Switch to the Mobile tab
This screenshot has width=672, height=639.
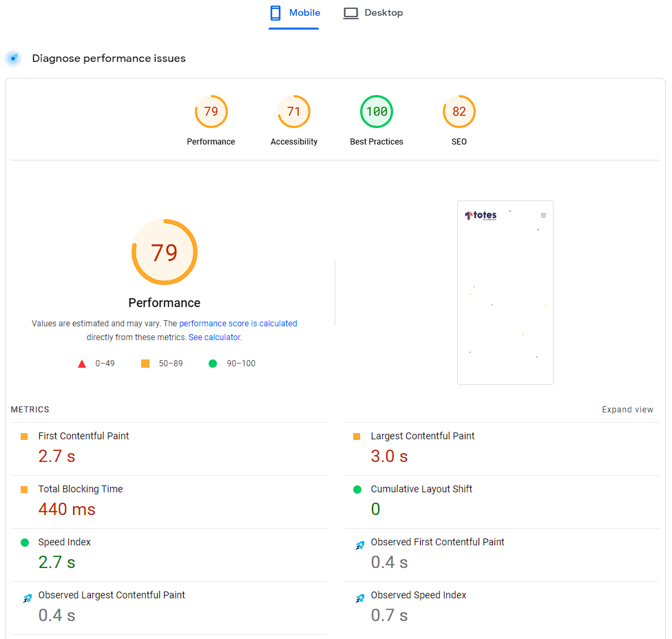pos(294,13)
